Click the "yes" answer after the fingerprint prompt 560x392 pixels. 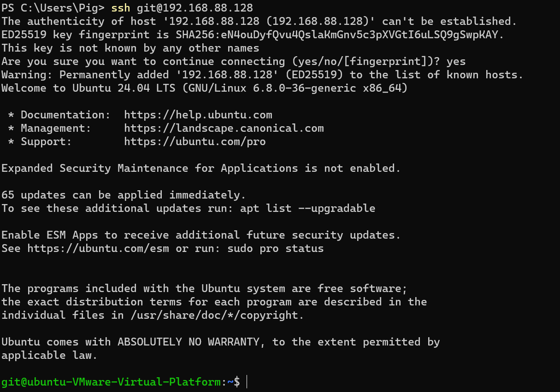(456, 61)
